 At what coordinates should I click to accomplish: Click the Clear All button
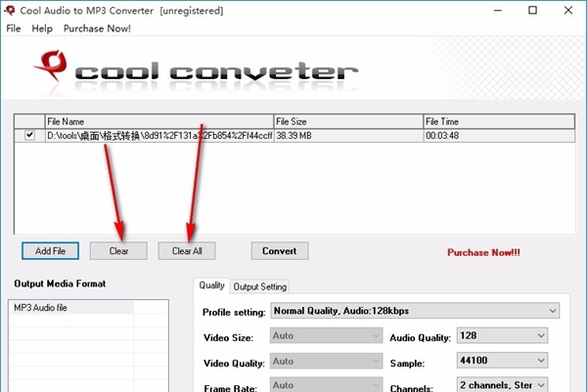coord(187,250)
